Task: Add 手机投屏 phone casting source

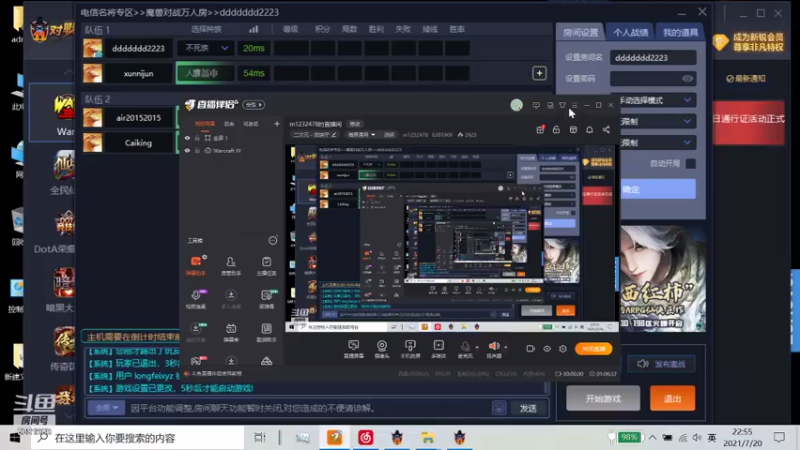Action: (x=410, y=349)
